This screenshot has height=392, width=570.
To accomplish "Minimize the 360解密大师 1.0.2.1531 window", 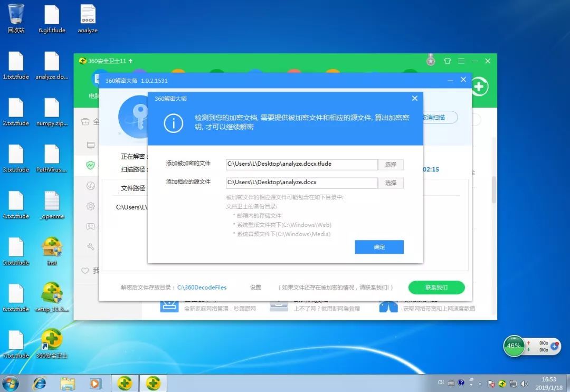I will tap(450, 80).
